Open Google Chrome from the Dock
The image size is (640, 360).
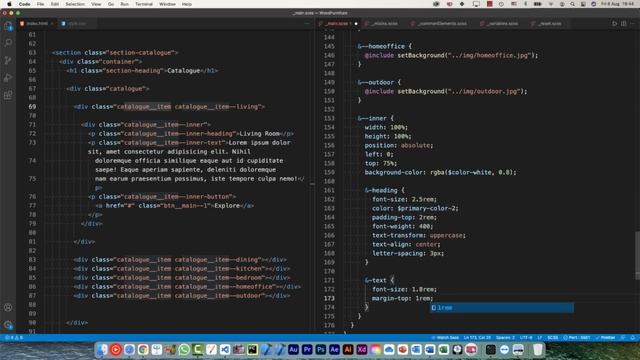coord(143,349)
